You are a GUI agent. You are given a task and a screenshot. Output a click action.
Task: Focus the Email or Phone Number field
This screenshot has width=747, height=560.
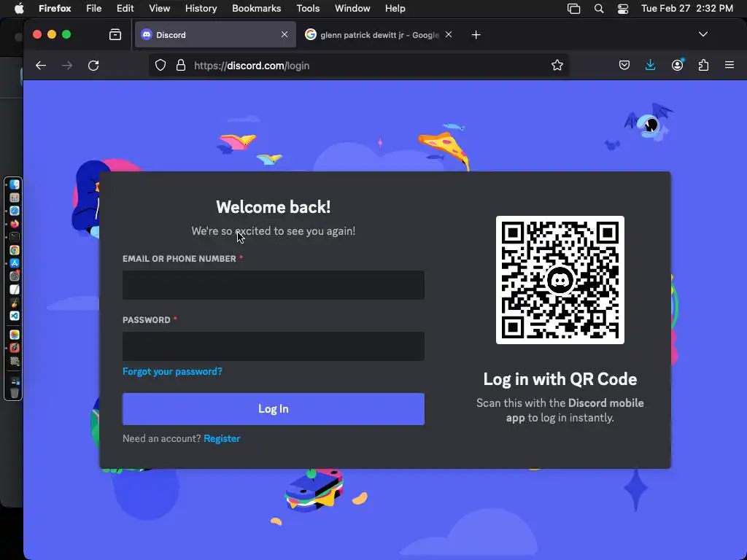click(x=273, y=285)
